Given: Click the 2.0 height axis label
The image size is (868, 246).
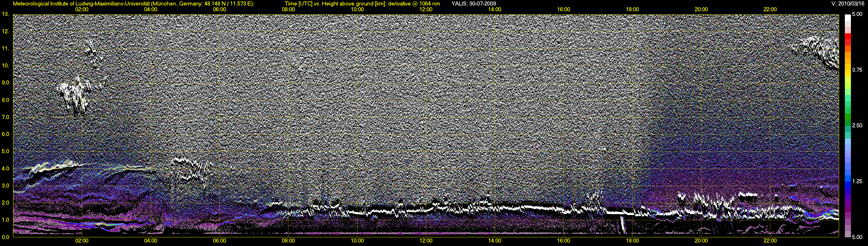Looking at the screenshot, I should click(x=5, y=203).
